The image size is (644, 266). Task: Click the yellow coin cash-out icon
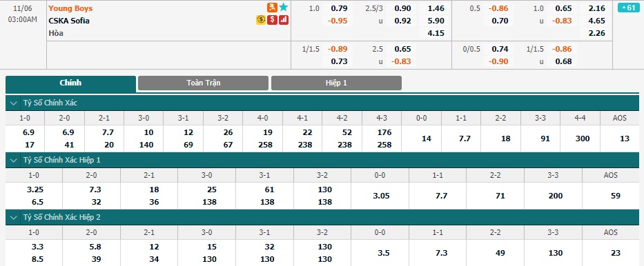coord(260,20)
